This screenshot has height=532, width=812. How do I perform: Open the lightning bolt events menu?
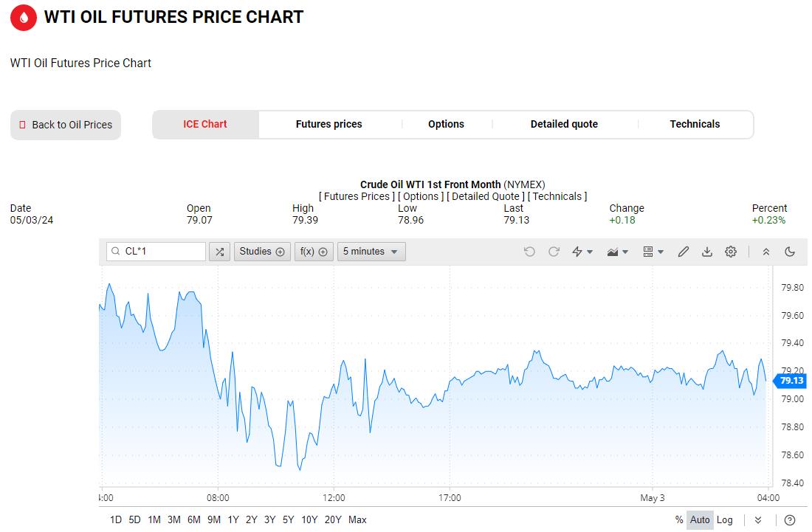coord(582,252)
